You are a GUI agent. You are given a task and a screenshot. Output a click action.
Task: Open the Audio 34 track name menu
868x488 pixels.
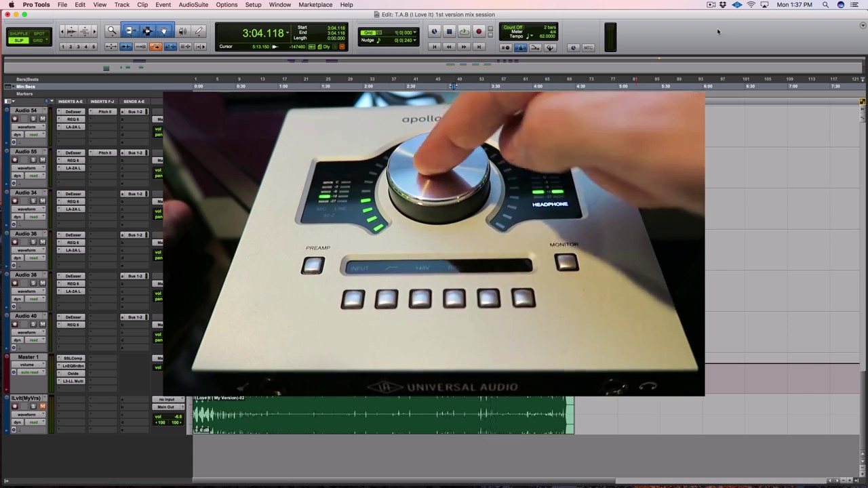coord(45,192)
